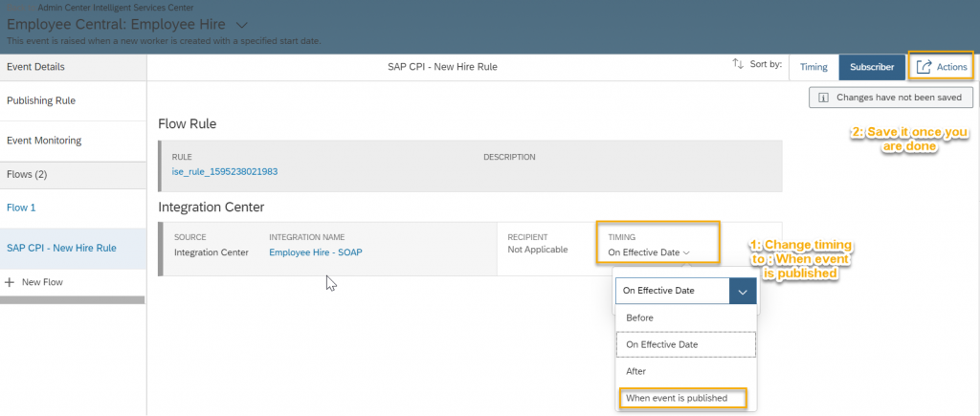Click the sort arrows icon
Screen dimensions: 980x416
click(x=738, y=64)
